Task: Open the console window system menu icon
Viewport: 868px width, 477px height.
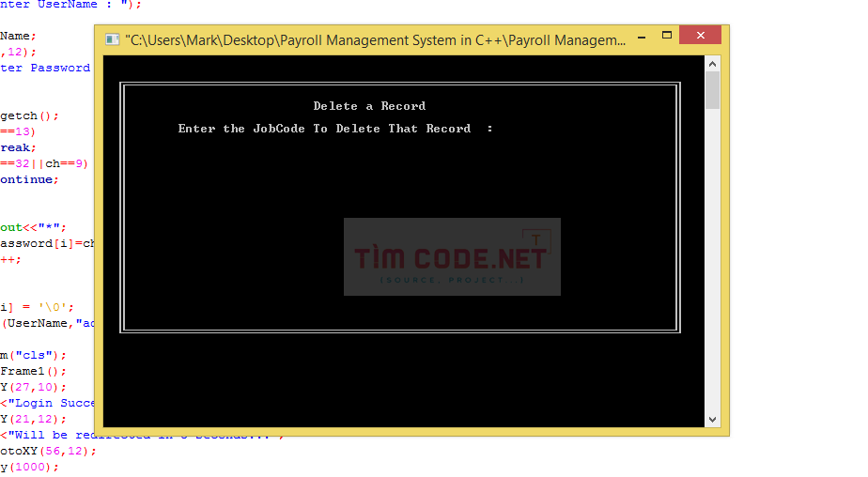Action: pyautogui.click(x=113, y=39)
